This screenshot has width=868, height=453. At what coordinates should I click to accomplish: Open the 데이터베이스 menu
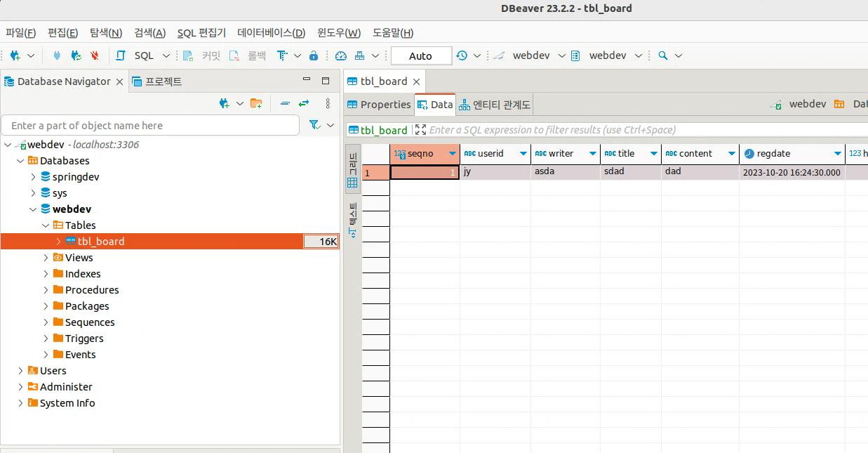(x=271, y=33)
